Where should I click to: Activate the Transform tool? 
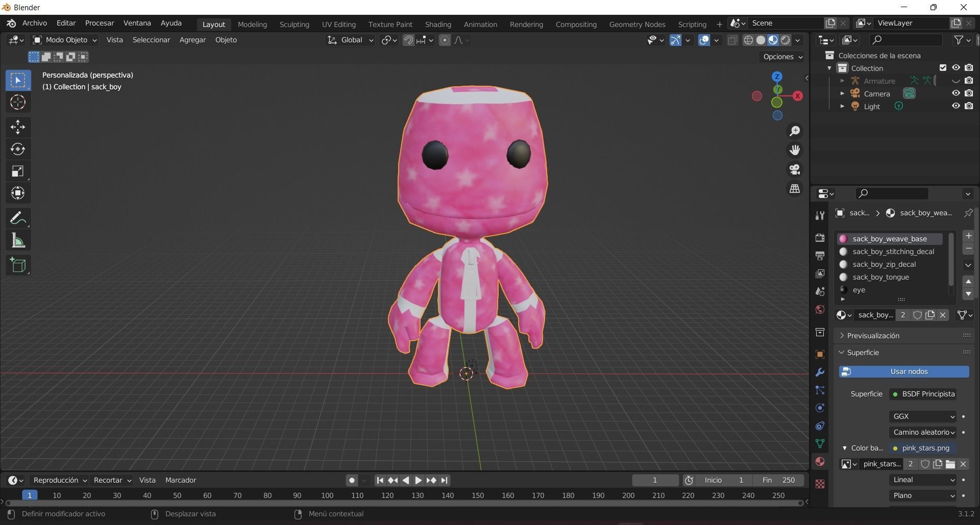pyautogui.click(x=18, y=193)
